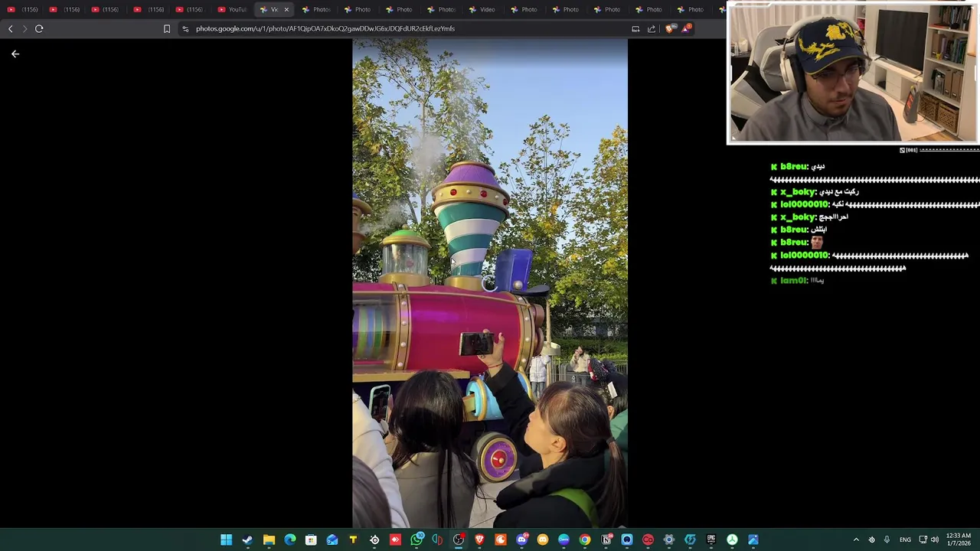
Task: Open picture-in-picture icon in address bar
Action: point(635,28)
